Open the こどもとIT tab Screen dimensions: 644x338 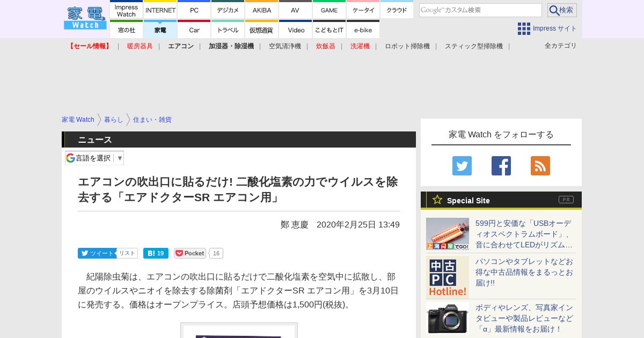[x=330, y=30]
